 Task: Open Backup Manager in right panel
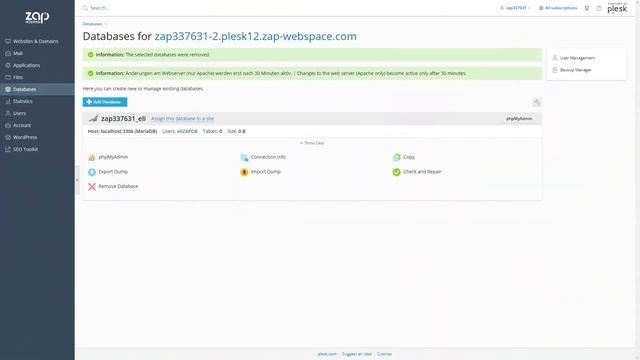click(x=576, y=70)
